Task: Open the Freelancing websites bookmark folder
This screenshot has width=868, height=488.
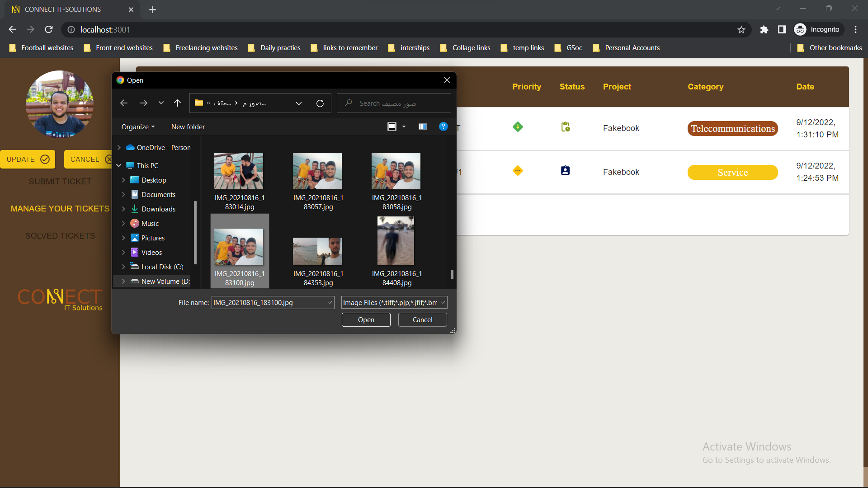Action: [x=201, y=48]
